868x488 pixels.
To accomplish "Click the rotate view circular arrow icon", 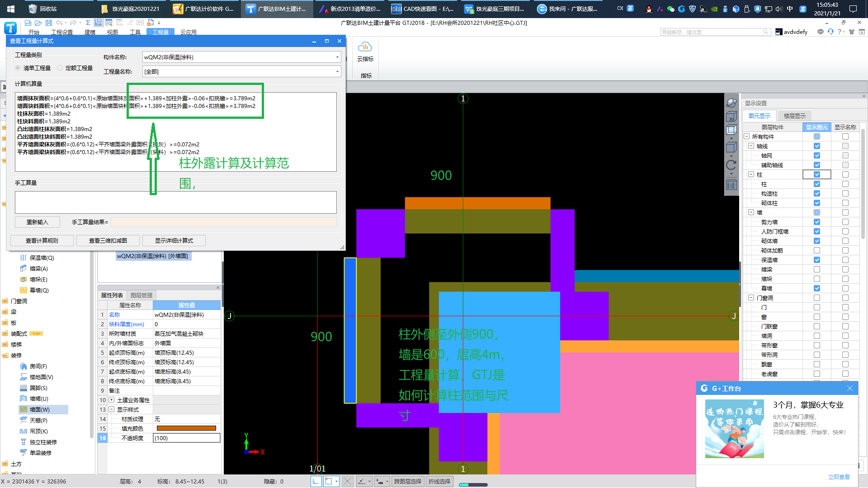I will pos(731,165).
